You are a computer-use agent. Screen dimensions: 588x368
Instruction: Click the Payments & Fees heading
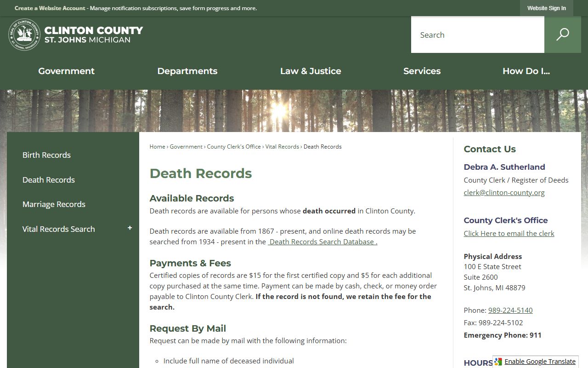point(190,263)
